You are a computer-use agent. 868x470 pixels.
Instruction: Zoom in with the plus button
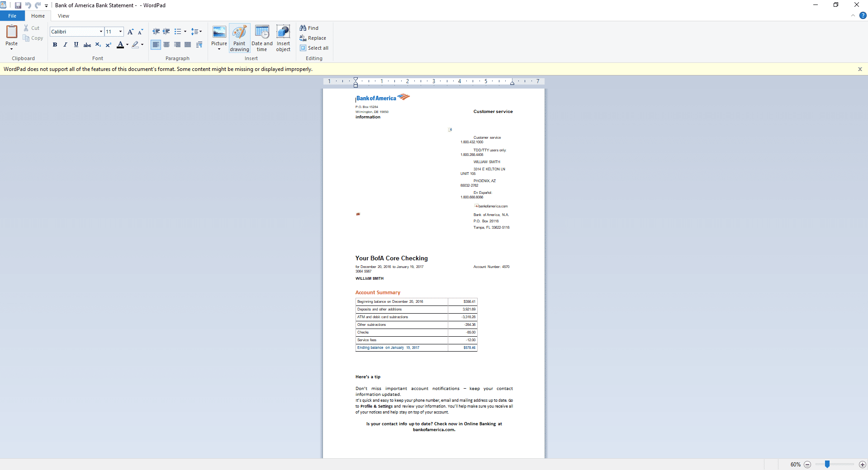click(862, 465)
